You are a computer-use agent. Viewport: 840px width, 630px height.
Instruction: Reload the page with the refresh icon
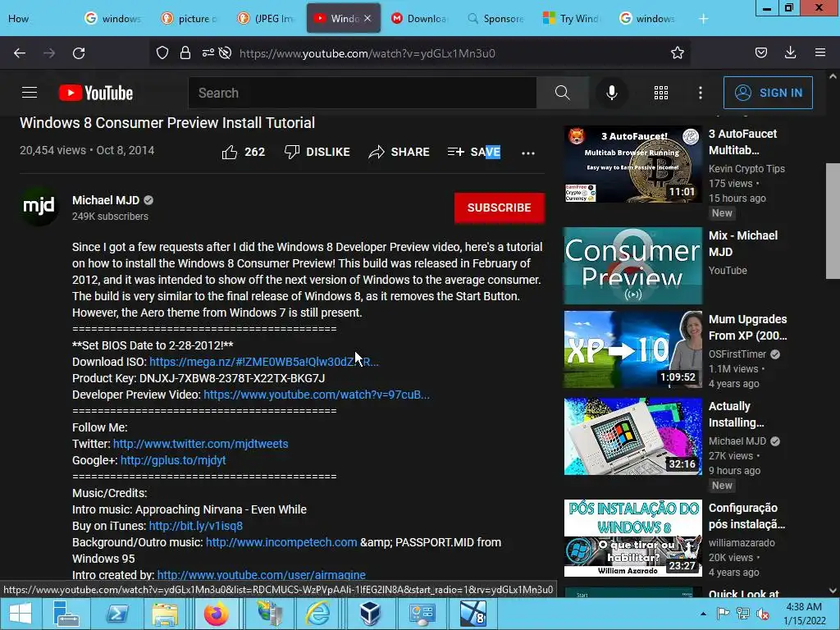point(79,53)
